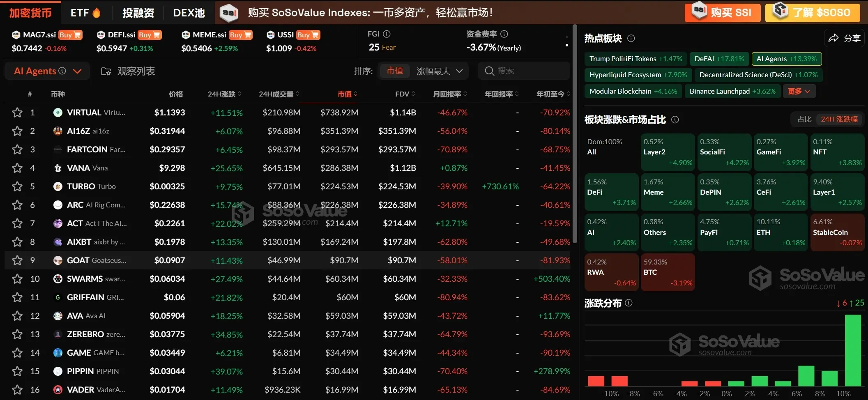Switch sector view to 24H change
This screenshot has height=400, width=868.
click(839, 119)
